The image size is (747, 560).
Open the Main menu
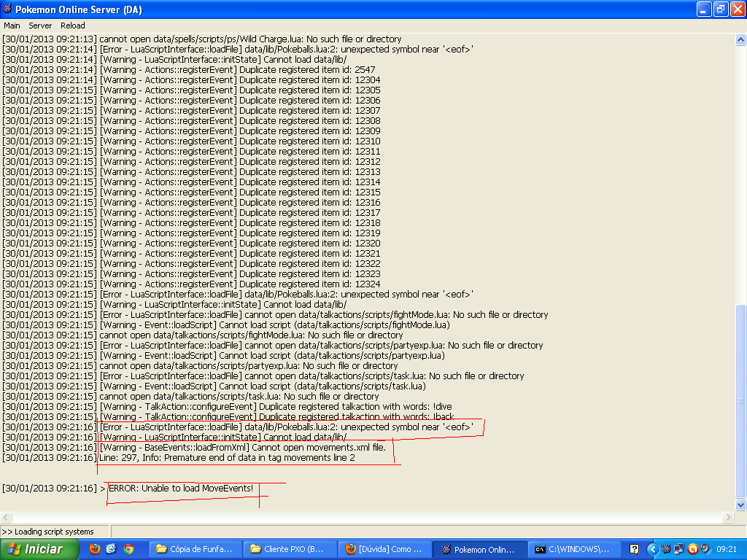pos(12,26)
